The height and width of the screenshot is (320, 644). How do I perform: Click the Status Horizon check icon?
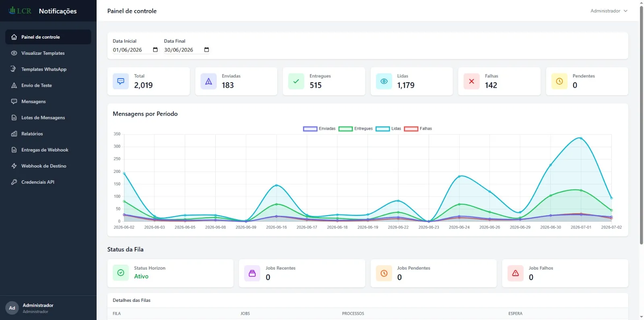(121, 273)
